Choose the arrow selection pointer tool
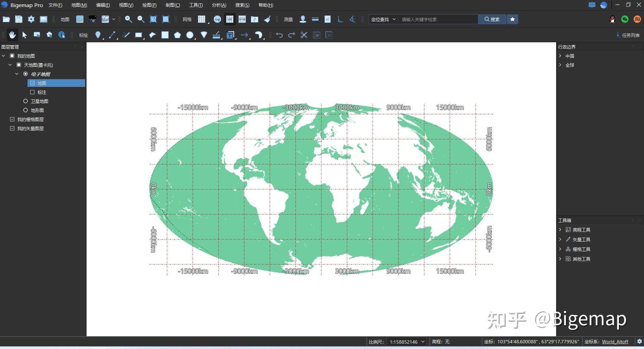The height and width of the screenshot is (349, 644). tap(24, 35)
